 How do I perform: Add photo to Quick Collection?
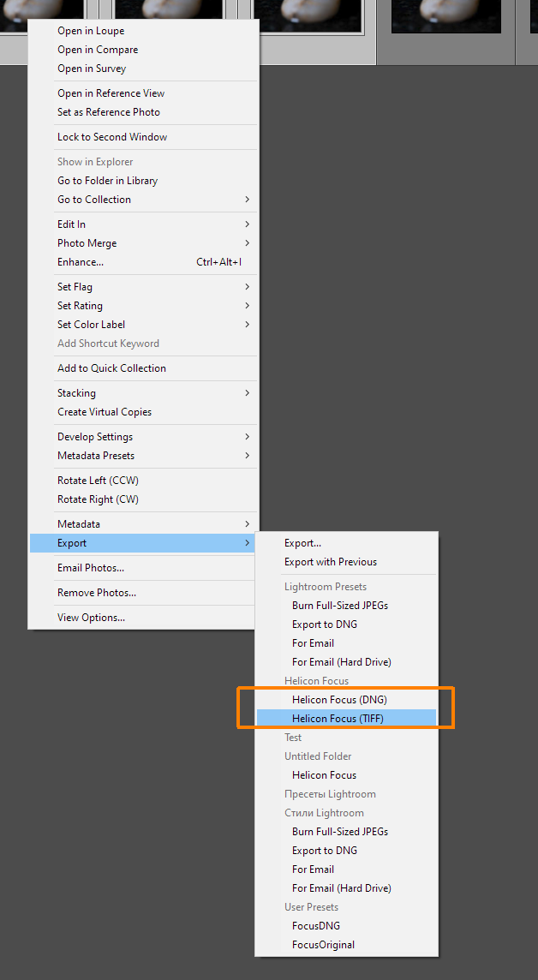pos(111,368)
